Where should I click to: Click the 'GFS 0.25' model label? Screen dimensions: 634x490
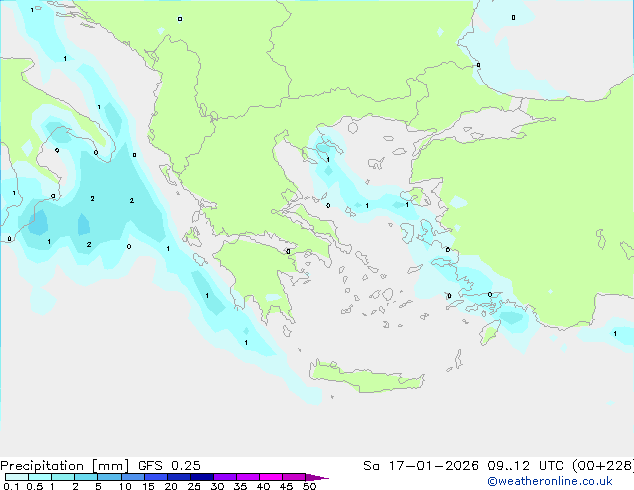(169, 466)
